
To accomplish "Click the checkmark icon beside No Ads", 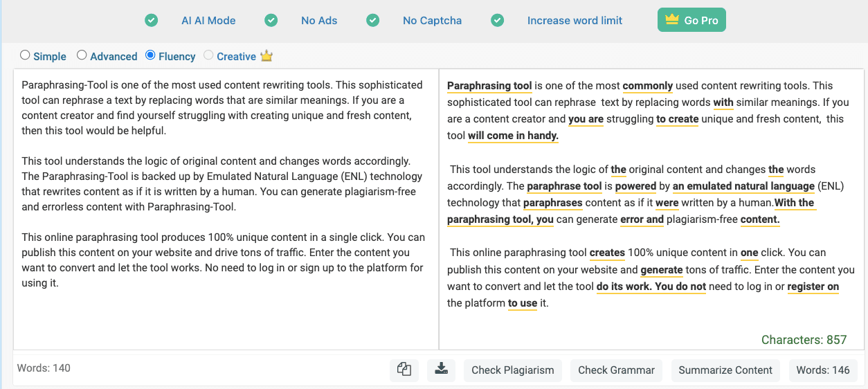I will click(x=271, y=21).
